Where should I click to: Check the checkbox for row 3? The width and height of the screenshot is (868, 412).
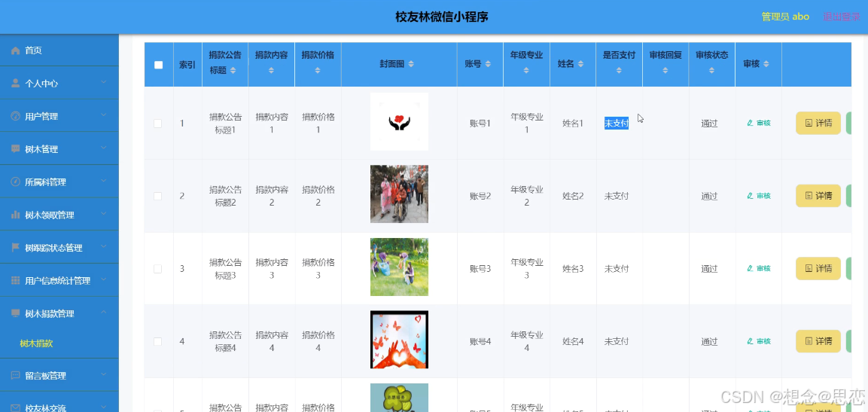(158, 269)
